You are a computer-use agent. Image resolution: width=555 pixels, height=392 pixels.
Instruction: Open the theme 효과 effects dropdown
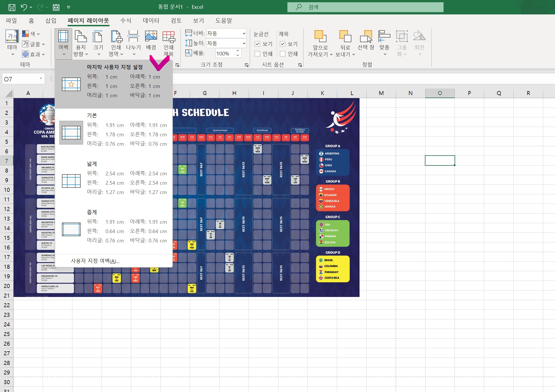(34, 54)
